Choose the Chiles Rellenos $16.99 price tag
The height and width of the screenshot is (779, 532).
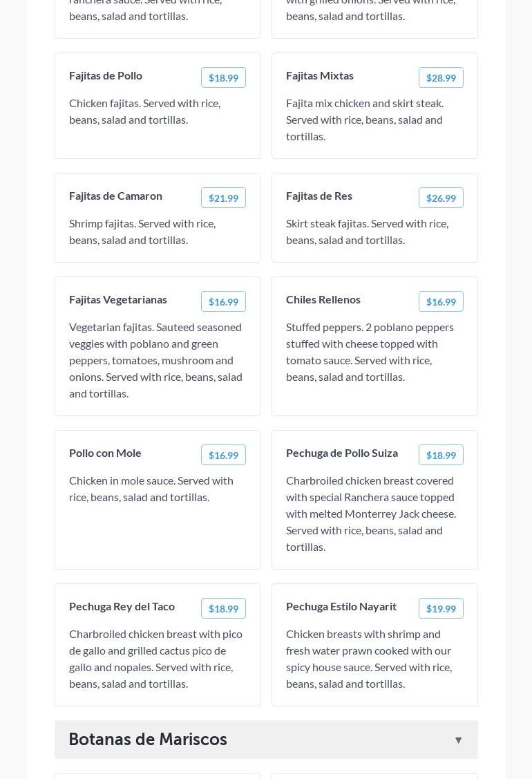(x=441, y=301)
